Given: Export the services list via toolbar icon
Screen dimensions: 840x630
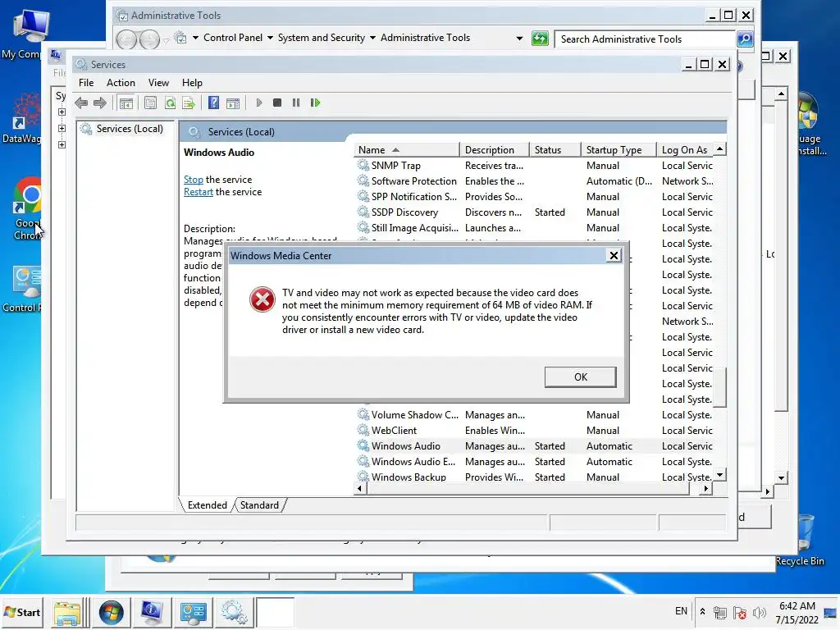Looking at the screenshot, I should click(189, 103).
